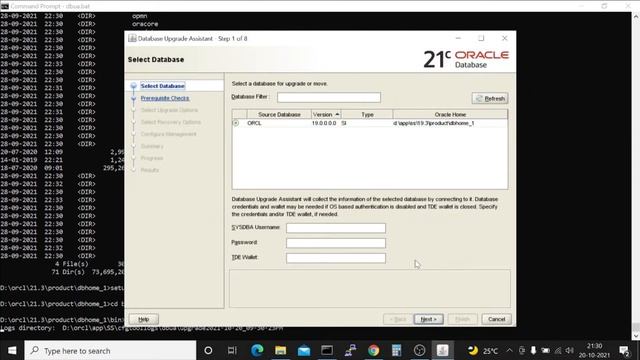Minimize the Database Upgrade Assistant window

coord(458,38)
